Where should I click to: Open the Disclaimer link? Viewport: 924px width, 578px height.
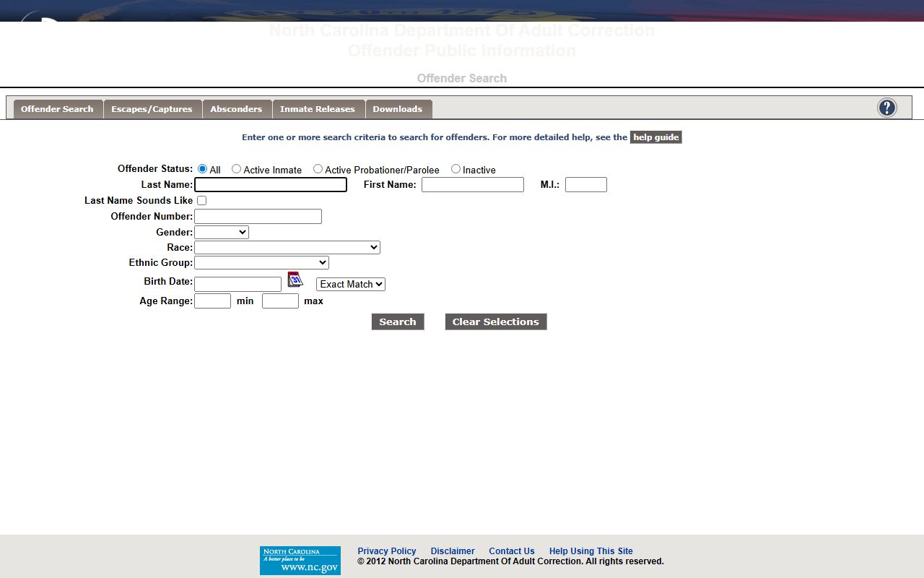453,551
